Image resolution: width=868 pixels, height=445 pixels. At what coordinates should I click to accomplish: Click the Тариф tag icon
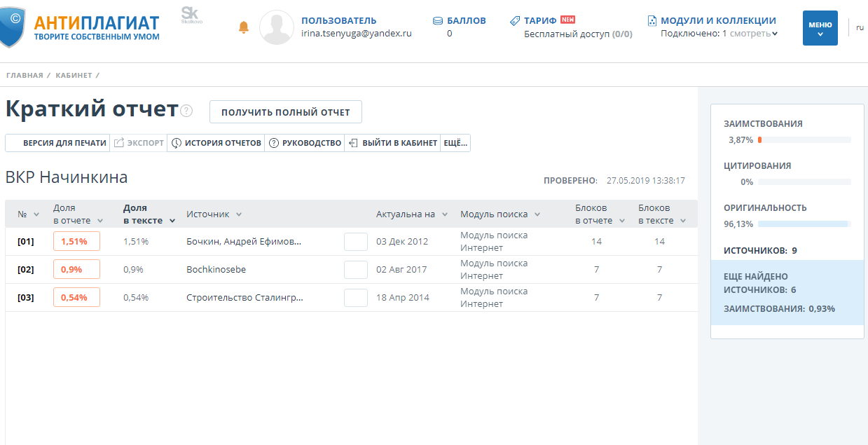(x=515, y=21)
